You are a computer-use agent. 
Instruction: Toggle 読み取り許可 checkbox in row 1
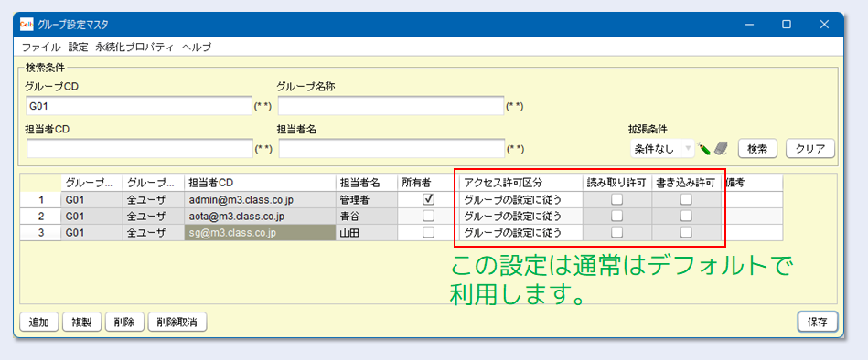pyautogui.click(x=616, y=199)
